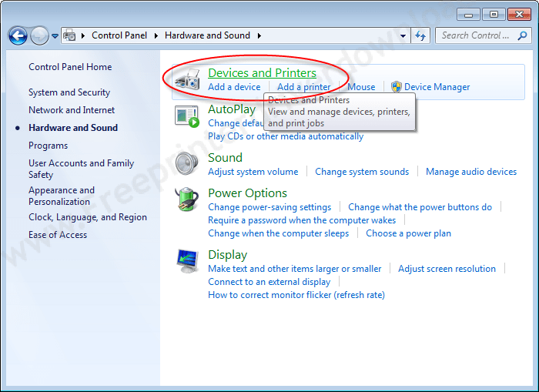This screenshot has height=392, width=539.
Task: Open the Display heading
Action: coord(228,255)
